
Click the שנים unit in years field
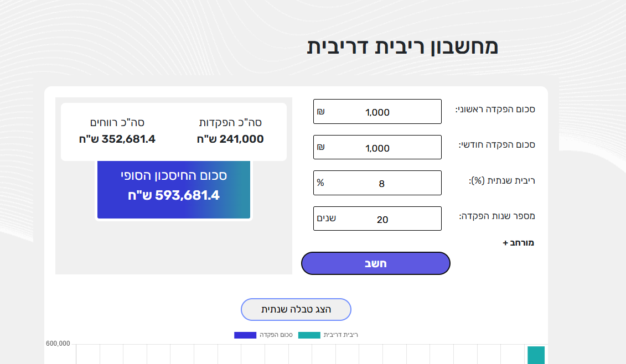click(x=327, y=218)
